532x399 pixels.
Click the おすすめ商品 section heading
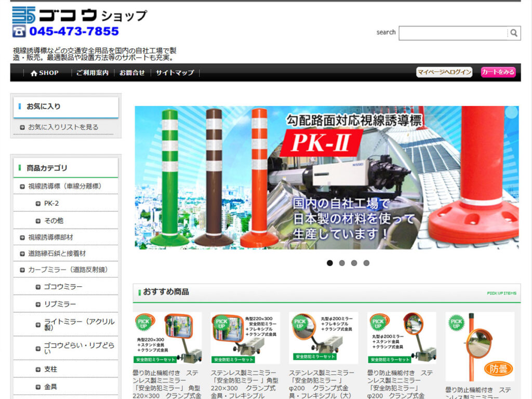point(166,292)
